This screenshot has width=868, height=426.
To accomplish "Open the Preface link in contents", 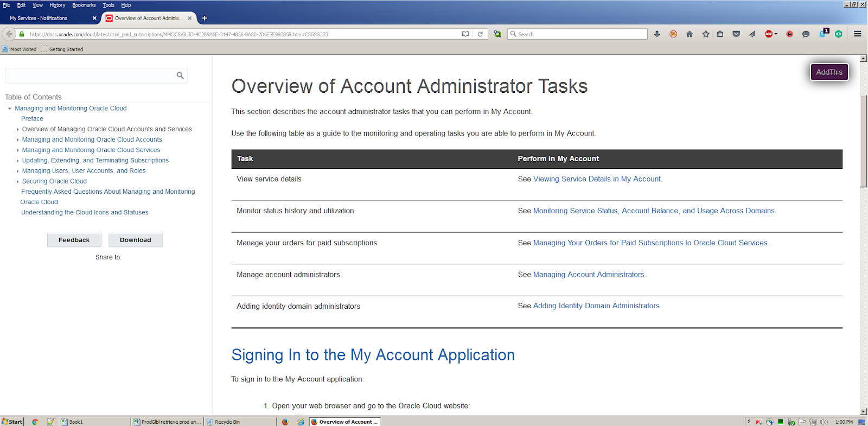I will pos(32,119).
